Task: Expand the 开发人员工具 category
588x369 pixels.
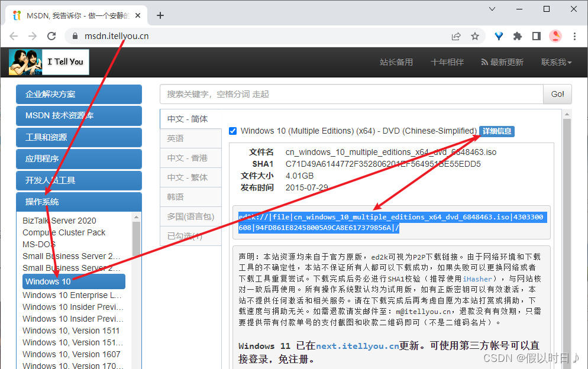Action: pyautogui.click(x=79, y=180)
